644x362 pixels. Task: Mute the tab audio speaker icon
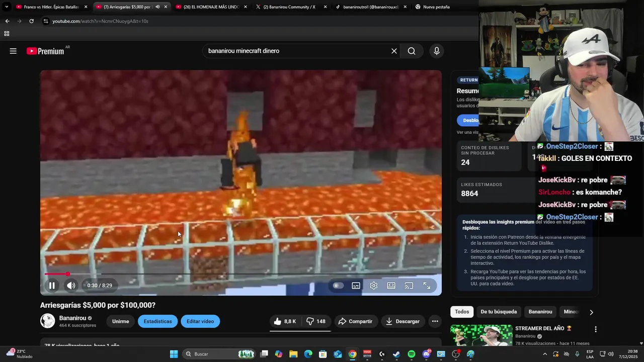click(x=157, y=7)
